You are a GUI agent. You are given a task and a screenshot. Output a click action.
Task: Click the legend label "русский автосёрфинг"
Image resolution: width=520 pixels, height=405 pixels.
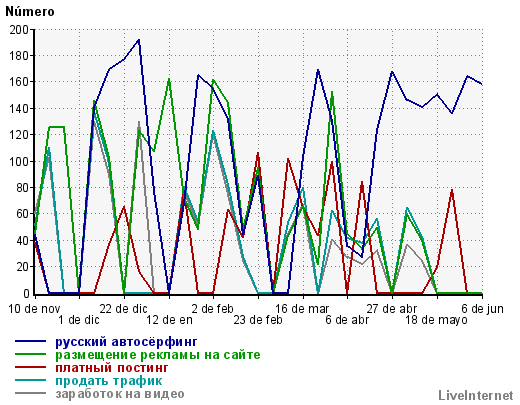coord(126,342)
